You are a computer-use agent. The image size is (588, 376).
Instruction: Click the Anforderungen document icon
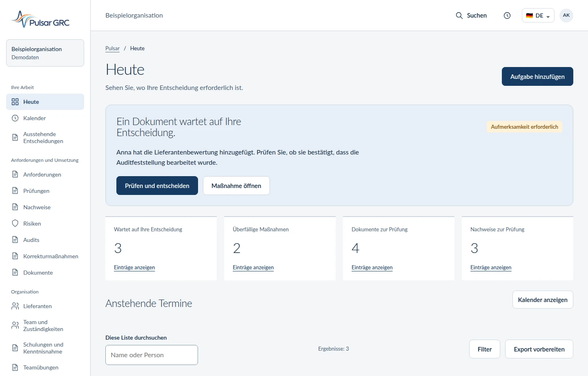coord(15,175)
